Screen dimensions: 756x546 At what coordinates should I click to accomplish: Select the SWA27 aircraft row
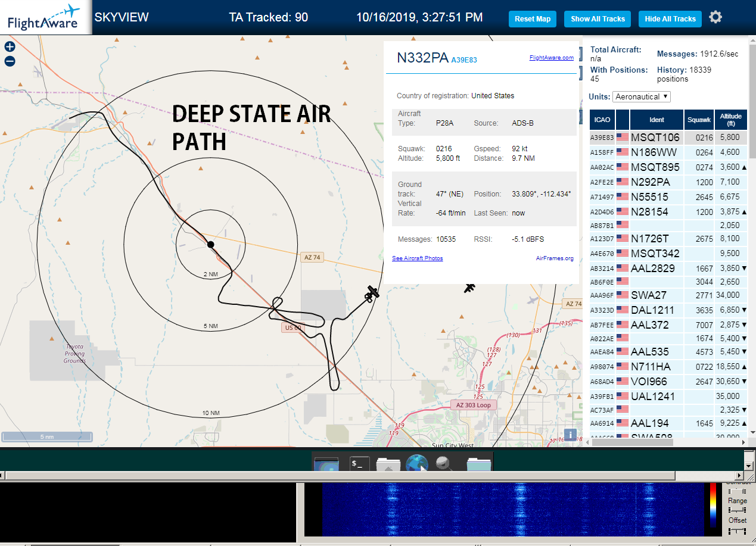coord(667,295)
